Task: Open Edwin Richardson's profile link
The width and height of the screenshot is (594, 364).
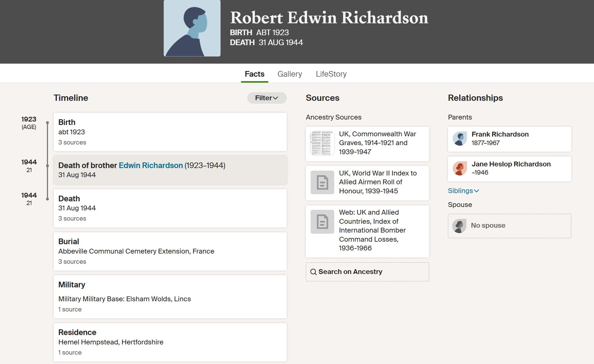Action: [150, 166]
